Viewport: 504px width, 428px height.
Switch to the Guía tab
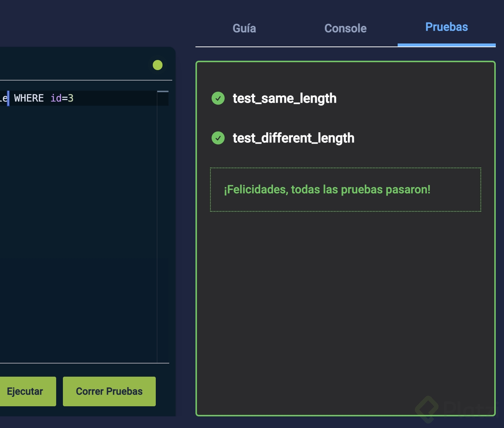click(244, 28)
